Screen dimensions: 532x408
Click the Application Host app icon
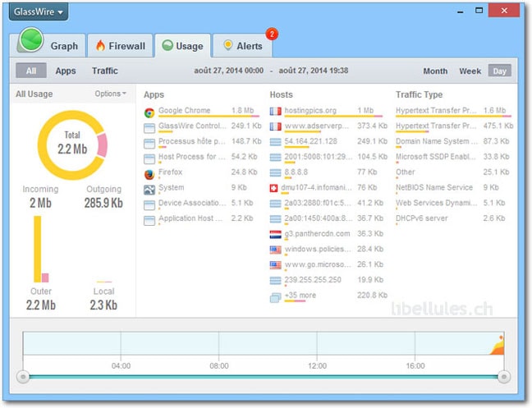(x=149, y=221)
